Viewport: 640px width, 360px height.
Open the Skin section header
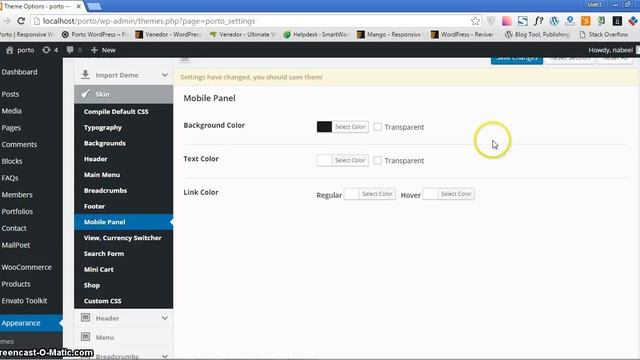(x=123, y=94)
